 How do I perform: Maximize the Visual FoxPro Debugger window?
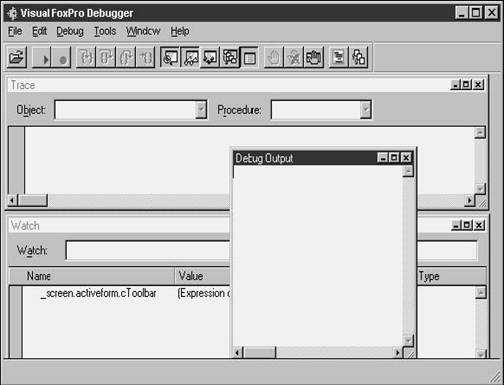(476, 13)
